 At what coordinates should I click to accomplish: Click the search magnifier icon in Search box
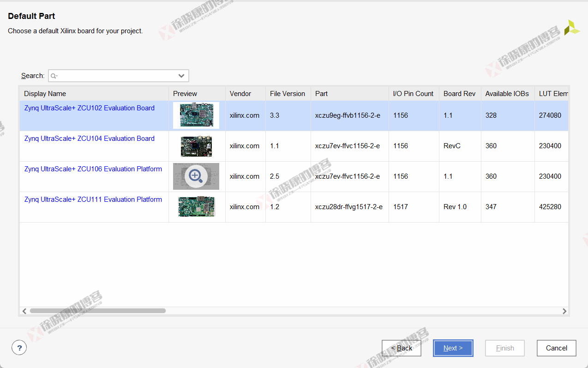pos(54,76)
